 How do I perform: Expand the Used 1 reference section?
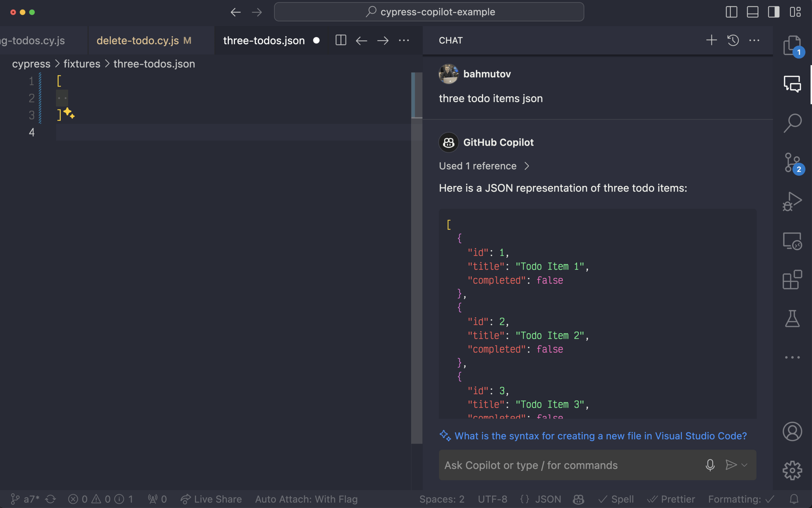pyautogui.click(x=484, y=166)
